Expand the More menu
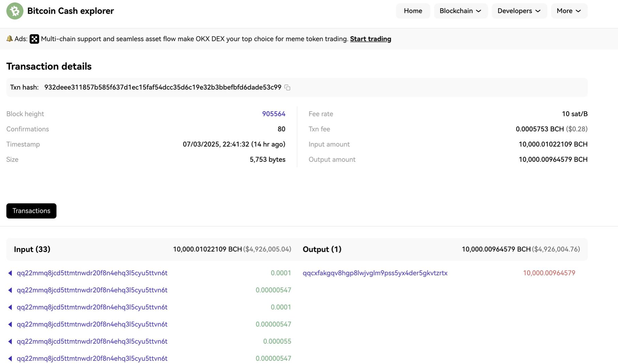Screen dimensions: 618x364 (569, 11)
